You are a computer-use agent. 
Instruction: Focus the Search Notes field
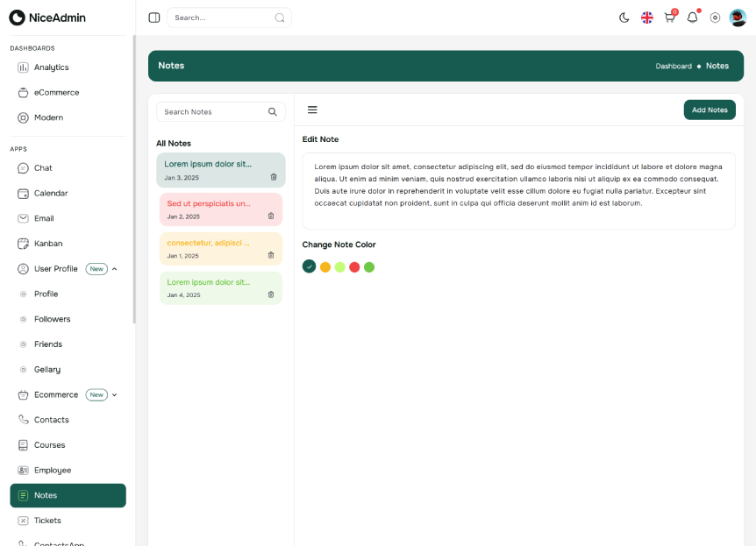[x=221, y=112]
